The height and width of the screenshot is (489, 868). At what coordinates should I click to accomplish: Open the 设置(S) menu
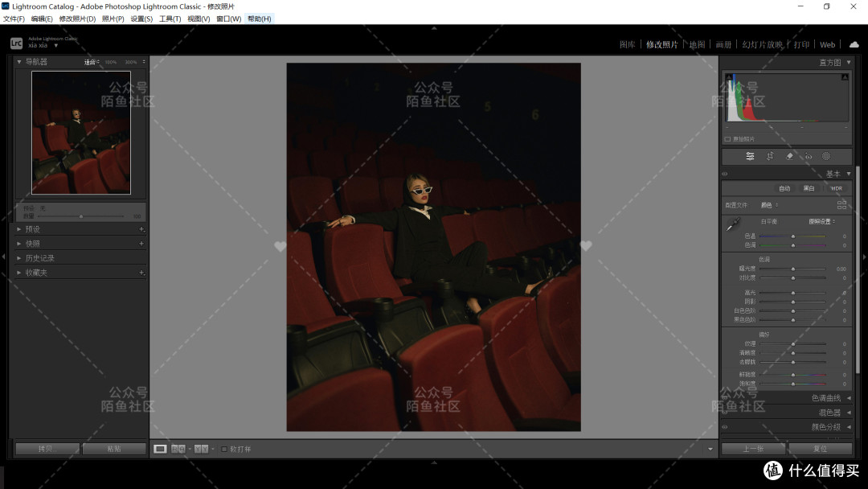[x=141, y=18]
